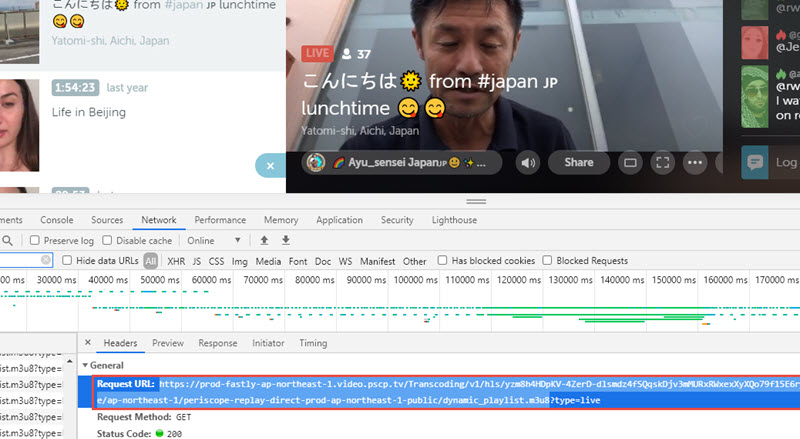Open the Memory tab

click(x=281, y=220)
